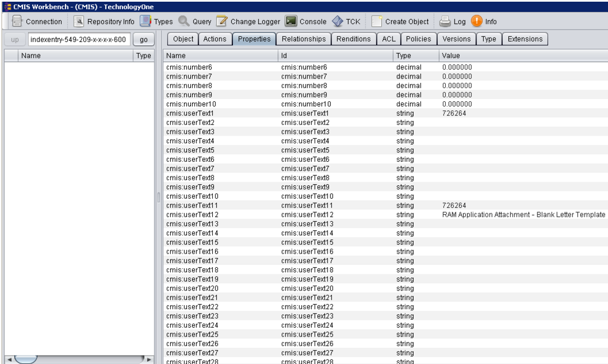Open the Change Logger pencil icon
This screenshot has height=364, width=608.
(221, 21)
